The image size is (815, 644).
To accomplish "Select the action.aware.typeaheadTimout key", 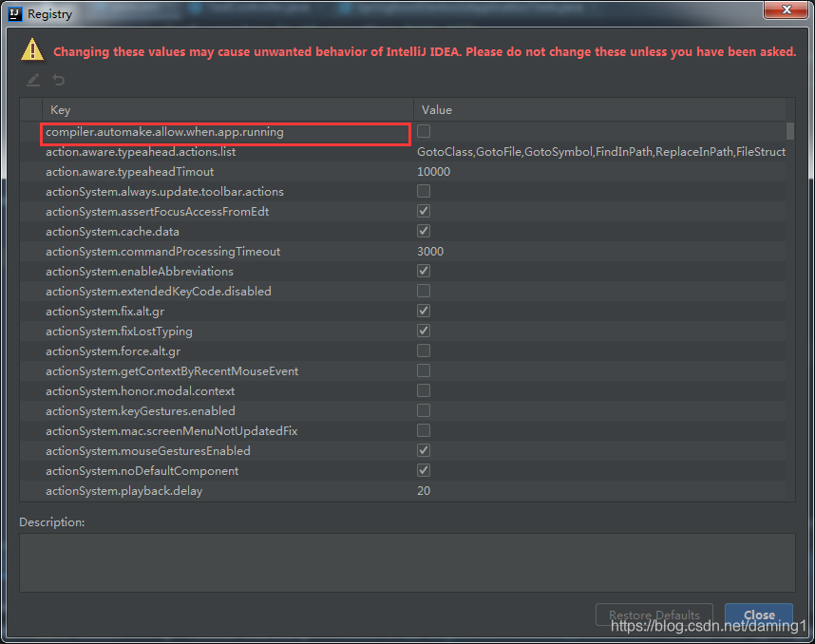I will 129,172.
